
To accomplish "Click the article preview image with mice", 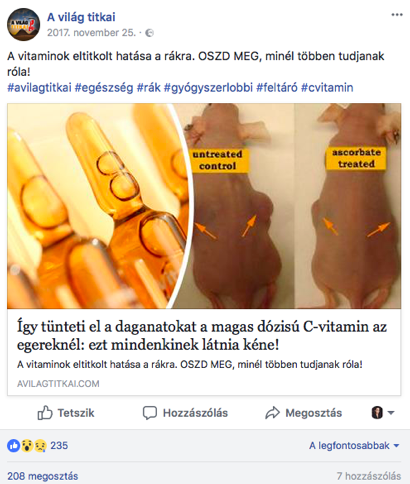I will (204, 206).
